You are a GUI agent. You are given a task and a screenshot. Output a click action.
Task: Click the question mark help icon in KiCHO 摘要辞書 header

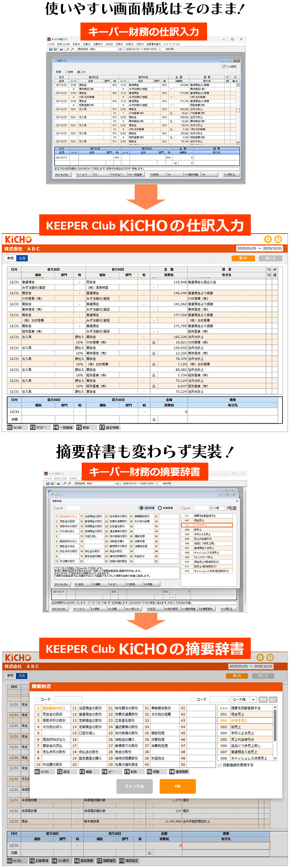(x=270, y=657)
